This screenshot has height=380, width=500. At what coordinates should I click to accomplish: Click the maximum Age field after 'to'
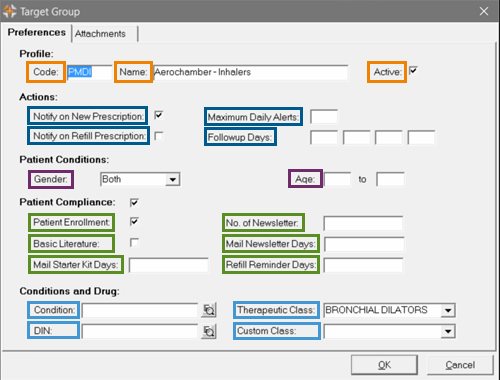[390, 179]
